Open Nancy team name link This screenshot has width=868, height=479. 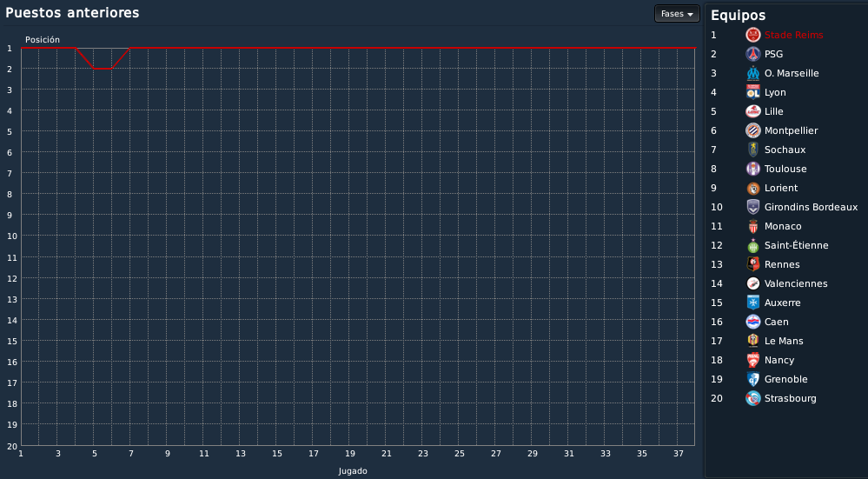point(779,360)
